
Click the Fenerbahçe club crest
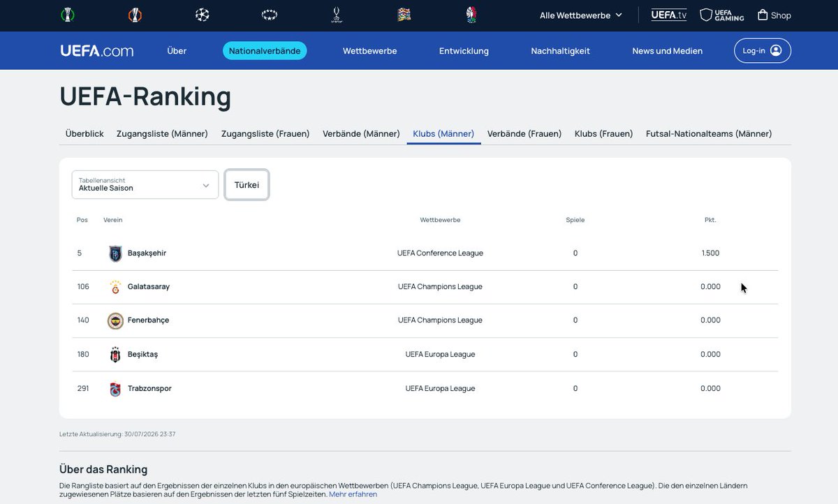pos(115,320)
